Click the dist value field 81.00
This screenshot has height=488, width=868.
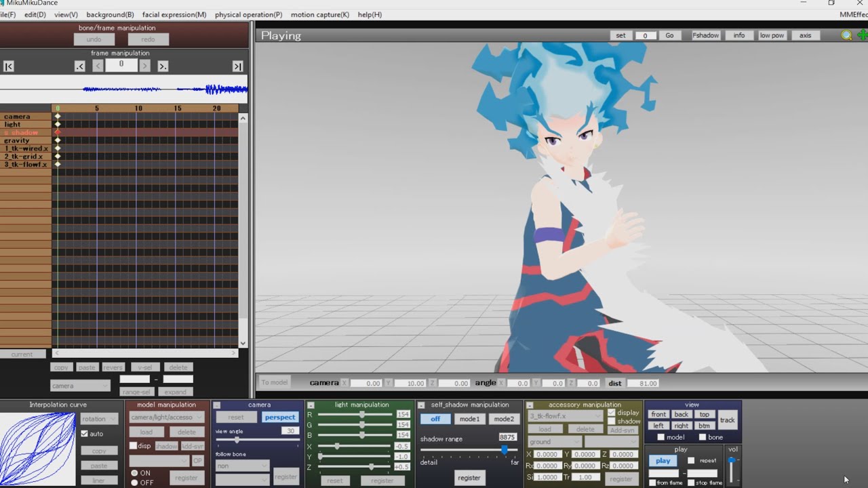point(642,383)
